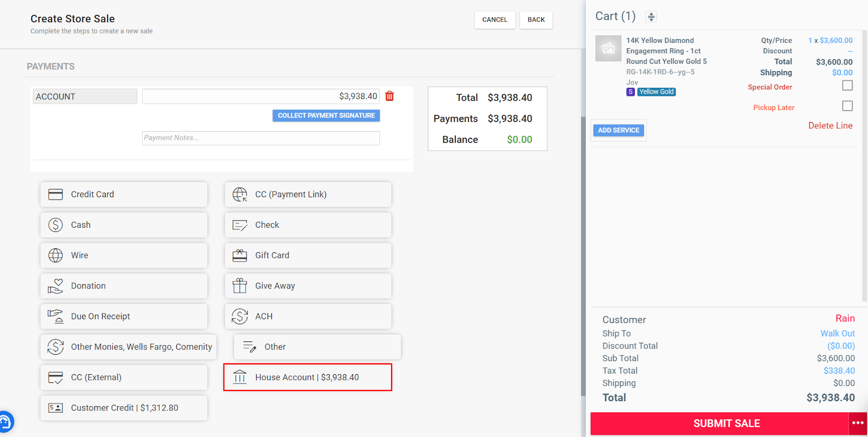Click the Other payment pencil icon

(250, 346)
